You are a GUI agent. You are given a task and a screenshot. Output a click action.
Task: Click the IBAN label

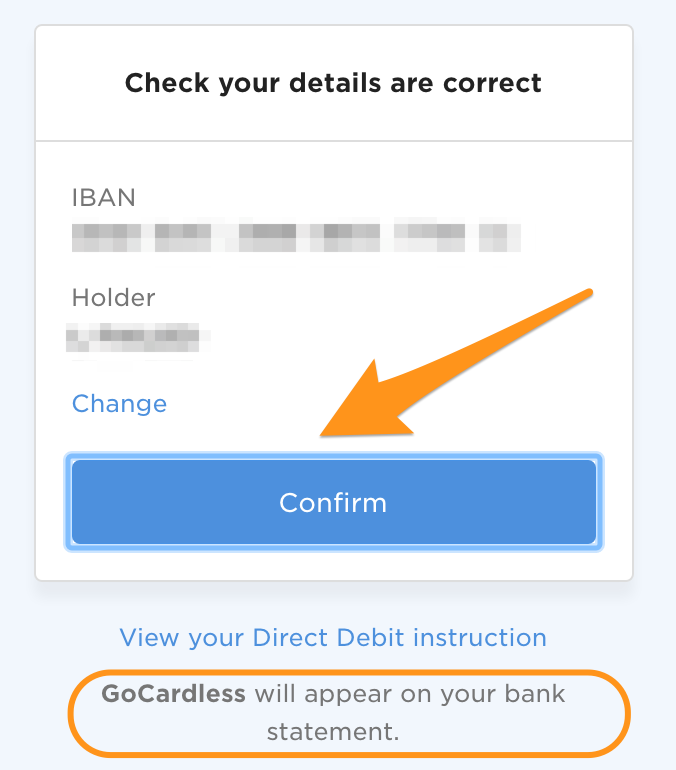click(103, 197)
